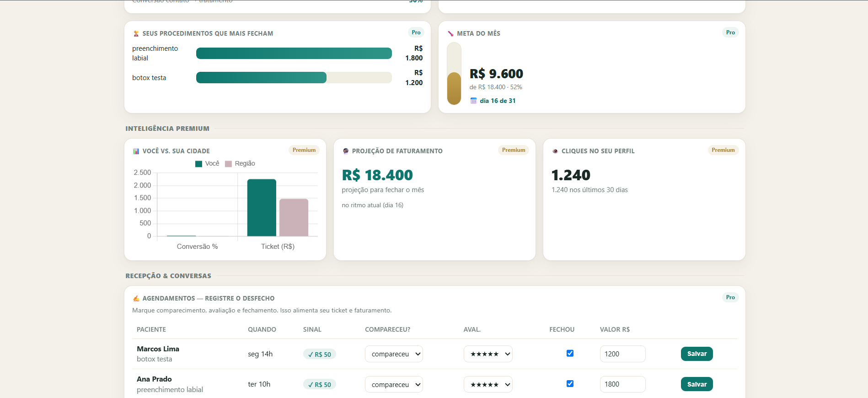Click the Premium badge on Cliques no Seu Perfil
The width and height of the screenshot is (868, 398).
pos(723,150)
